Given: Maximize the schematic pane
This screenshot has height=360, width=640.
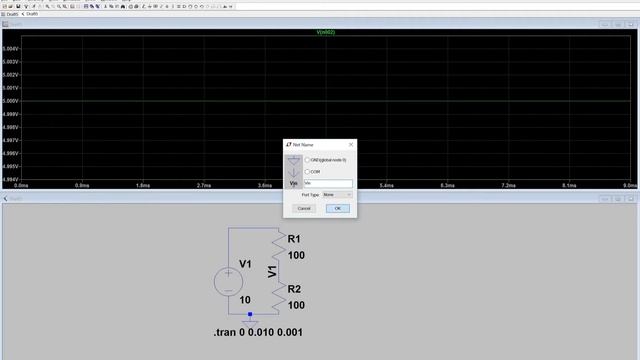Looking at the screenshot, I should pyautogui.click(x=618, y=199).
